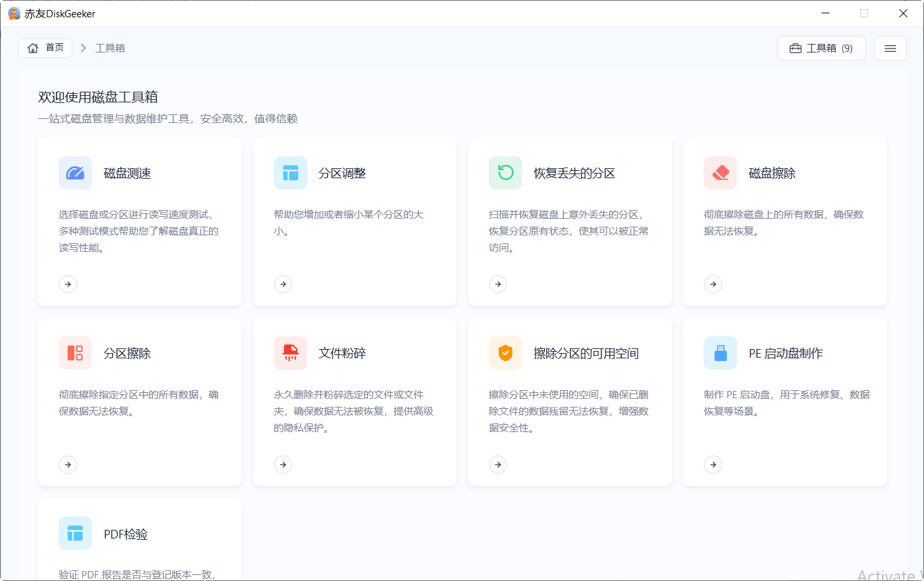Click the PE 启动盘制作 card title
The height and width of the screenshot is (581, 924).
(786, 354)
